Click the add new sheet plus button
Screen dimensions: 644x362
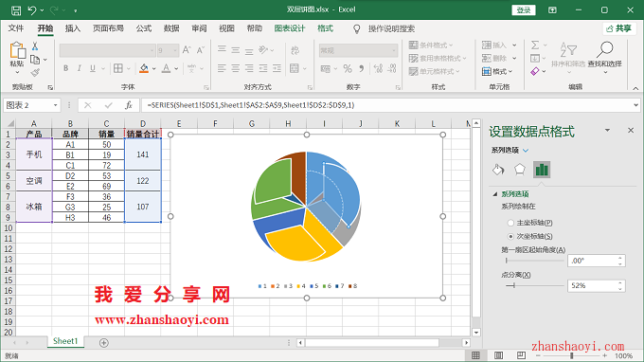(104, 343)
